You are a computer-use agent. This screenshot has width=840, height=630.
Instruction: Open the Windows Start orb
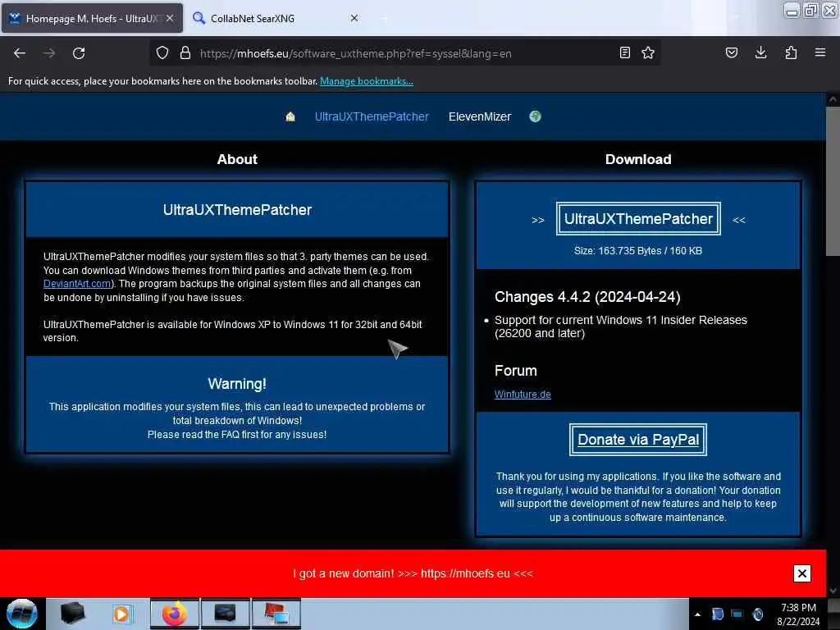22,614
